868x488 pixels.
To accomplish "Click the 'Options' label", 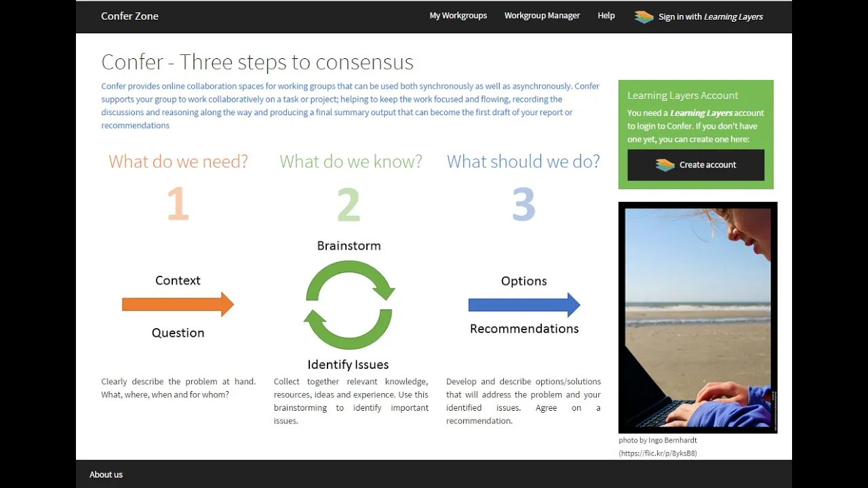I will [524, 281].
